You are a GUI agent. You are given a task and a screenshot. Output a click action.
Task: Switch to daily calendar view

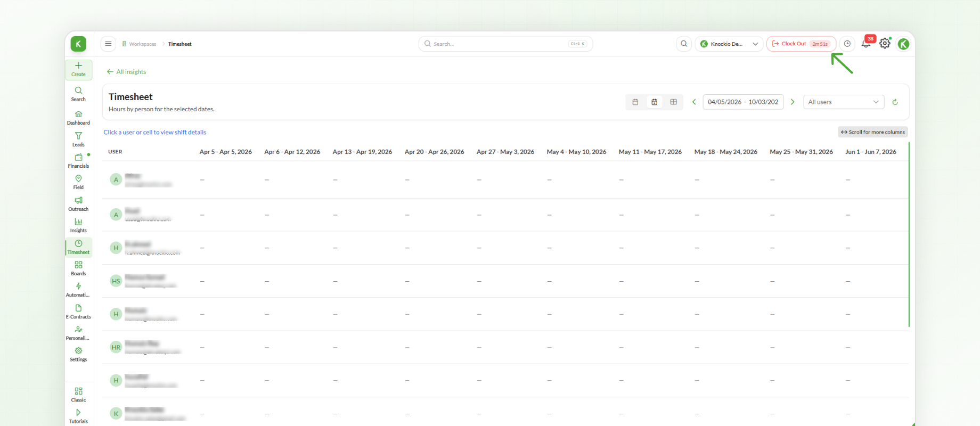click(x=635, y=102)
